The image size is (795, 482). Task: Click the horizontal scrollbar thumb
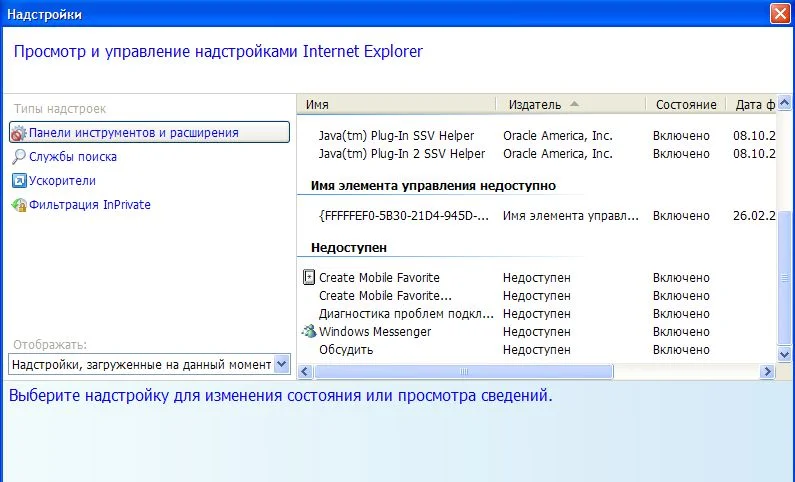pyautogui.click(x=463, y=372)
